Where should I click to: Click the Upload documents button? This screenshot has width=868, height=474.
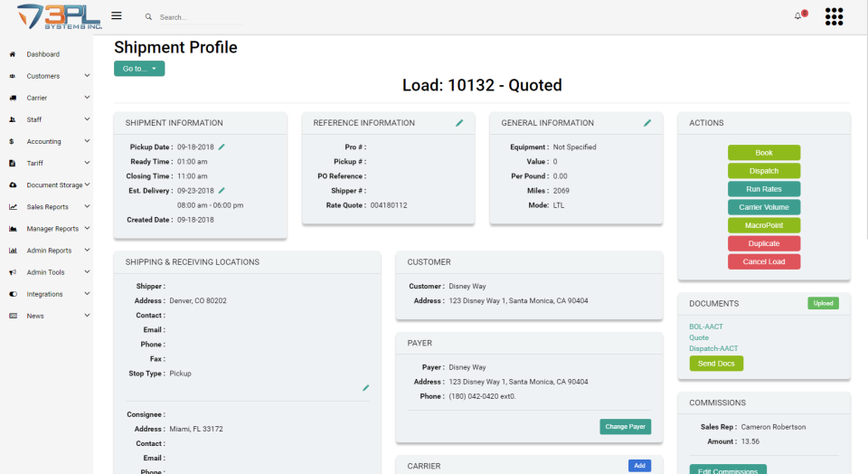pyautogui.click(x=823, y=303)
